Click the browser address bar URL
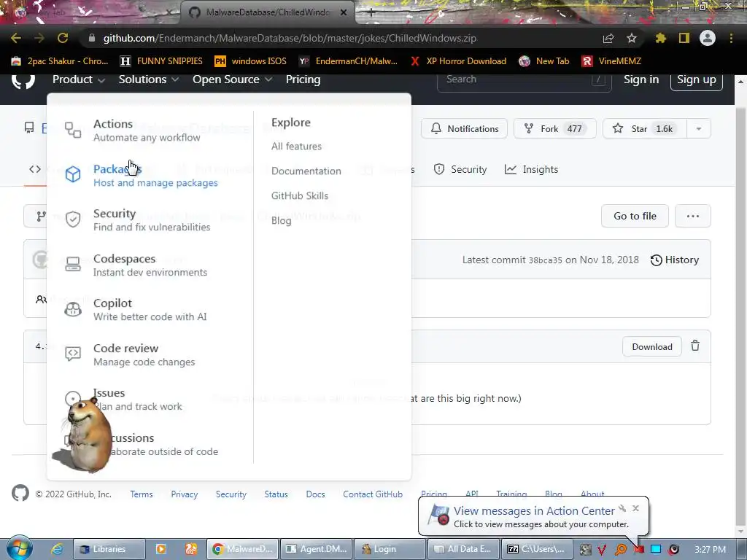Viewport: 747px width, 560px height. [290, 38]
